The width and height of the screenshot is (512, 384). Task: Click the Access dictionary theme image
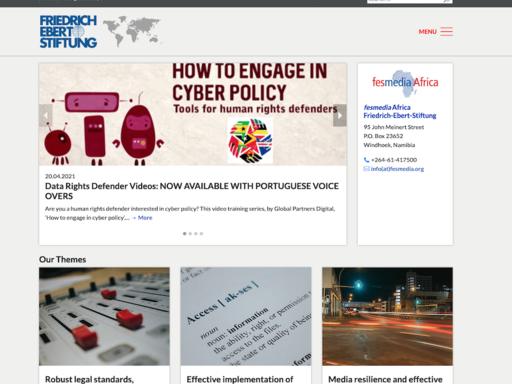coord(246,316)
